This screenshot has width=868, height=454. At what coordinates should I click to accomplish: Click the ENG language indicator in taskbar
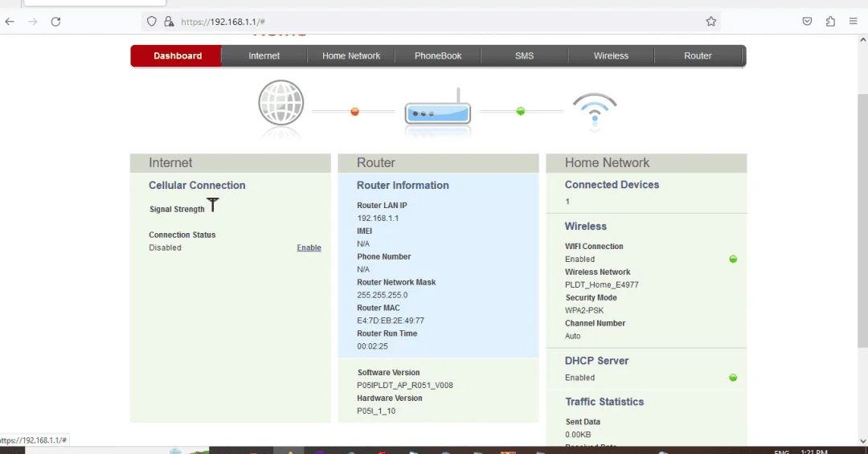781,452
